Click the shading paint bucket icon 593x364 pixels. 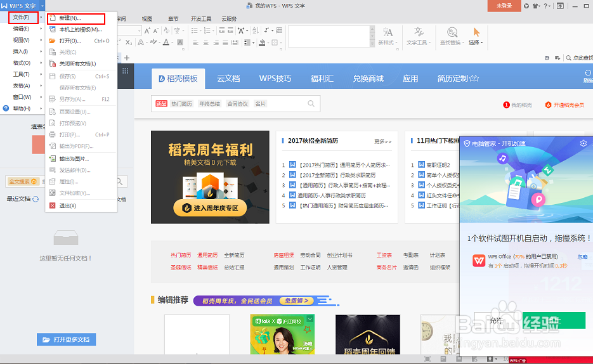tap(262, 42)
